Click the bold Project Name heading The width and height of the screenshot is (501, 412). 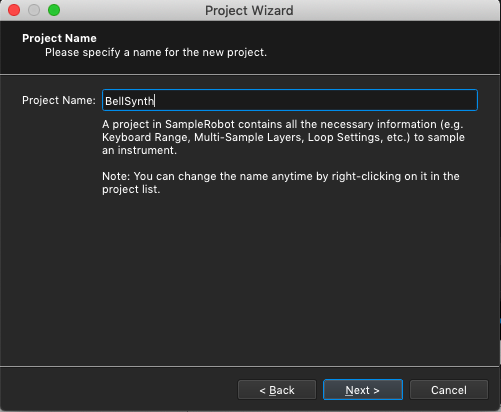59,38
